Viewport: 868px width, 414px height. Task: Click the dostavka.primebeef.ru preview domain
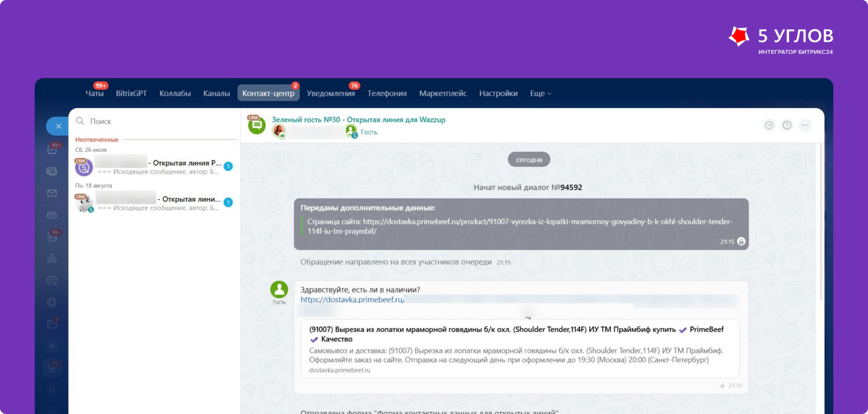tap(339, 370)
